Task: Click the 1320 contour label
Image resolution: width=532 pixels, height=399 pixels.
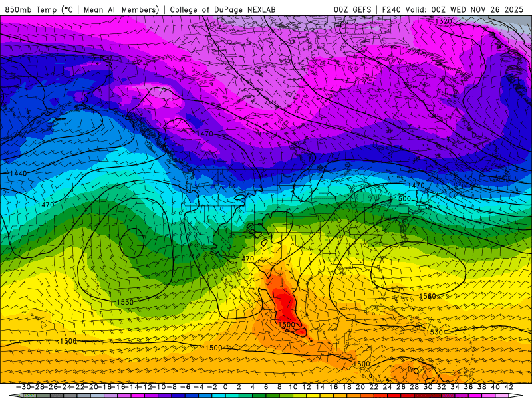Action: click(444, 21)
